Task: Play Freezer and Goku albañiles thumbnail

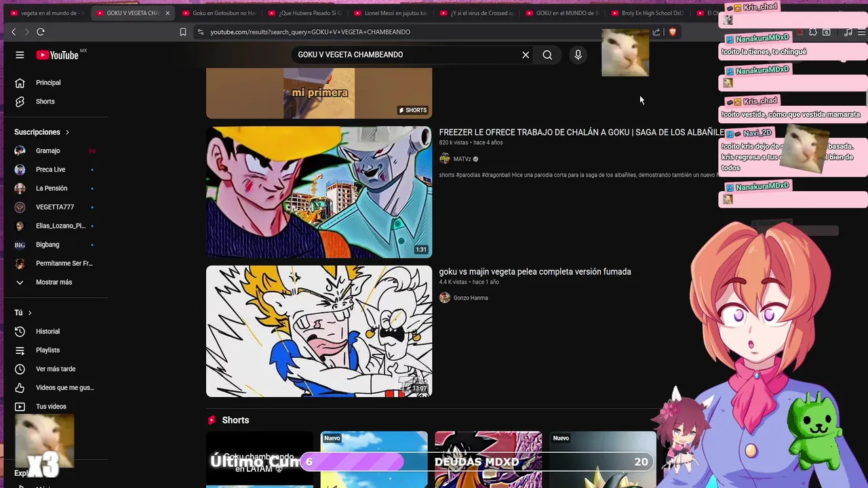Action: (319, 192)
